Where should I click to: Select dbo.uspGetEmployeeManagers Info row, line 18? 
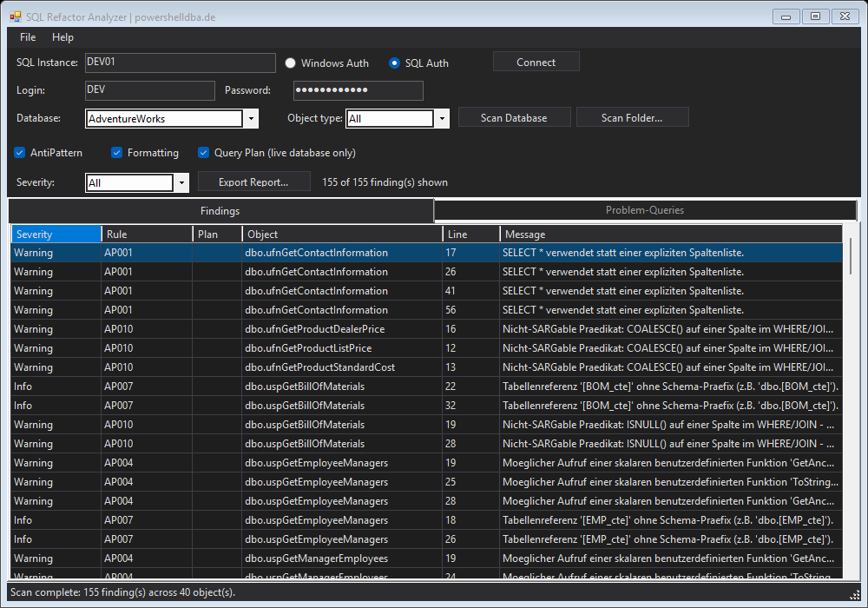pyautogui.click(x=426, y=520)
